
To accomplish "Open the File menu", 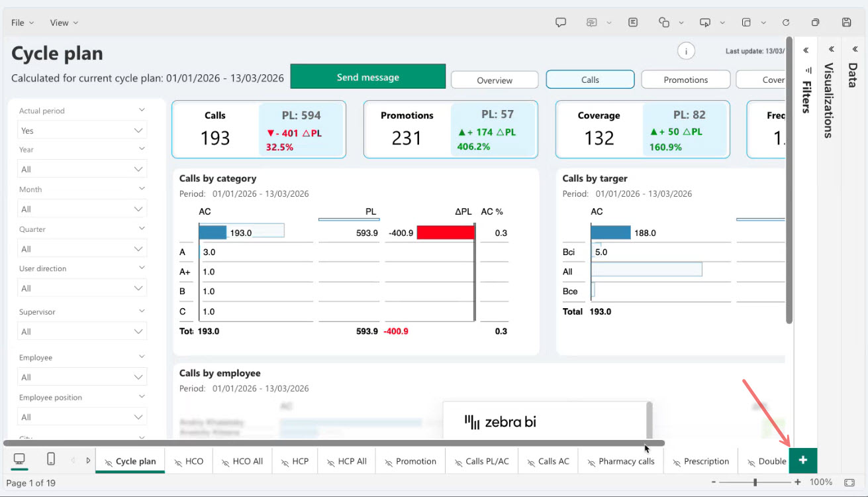I will [22, 23].
